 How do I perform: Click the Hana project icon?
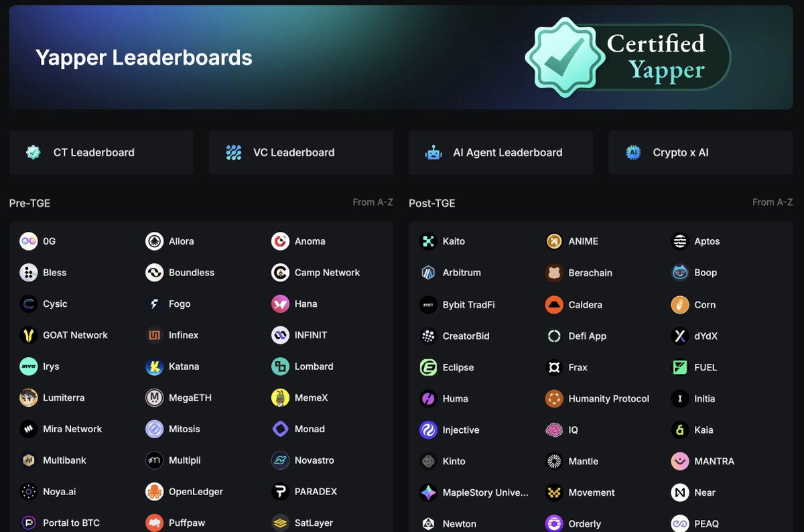(280, 304)
